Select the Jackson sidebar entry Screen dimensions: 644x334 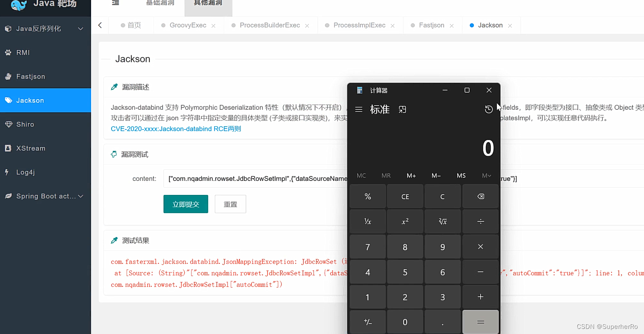click(45, 100)
